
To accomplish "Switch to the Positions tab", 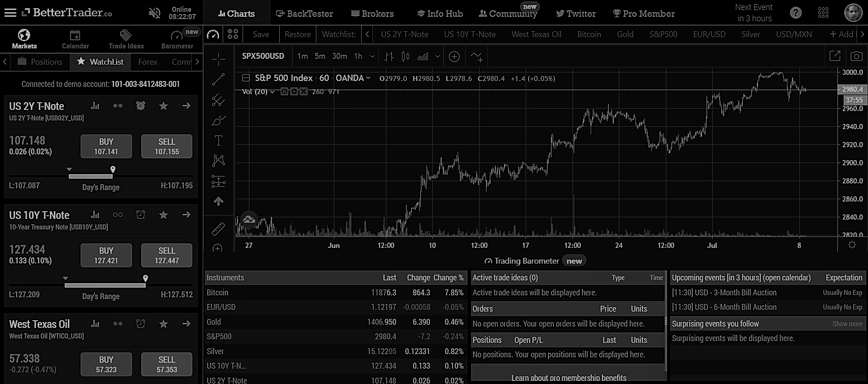I will [40, 62].
